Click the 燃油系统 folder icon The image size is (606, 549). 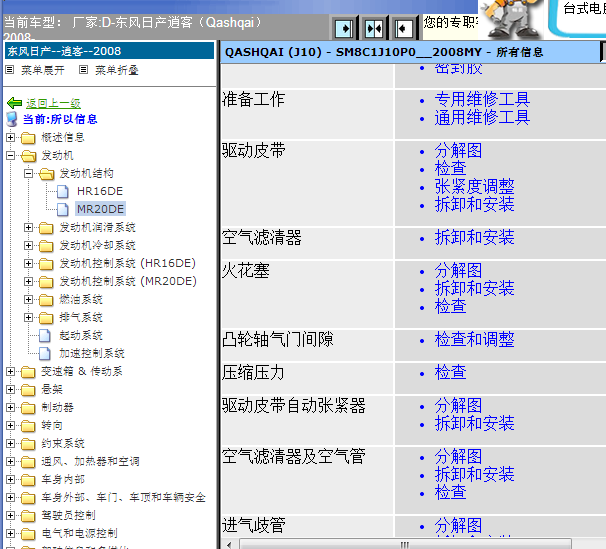46,299
